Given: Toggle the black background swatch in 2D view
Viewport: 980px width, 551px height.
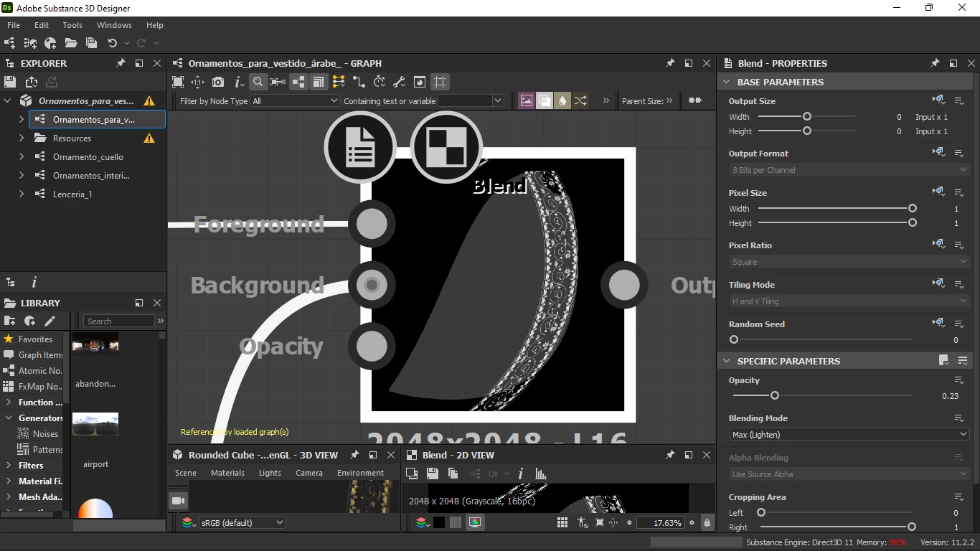Looking at the screenshot, I should 438,523.
